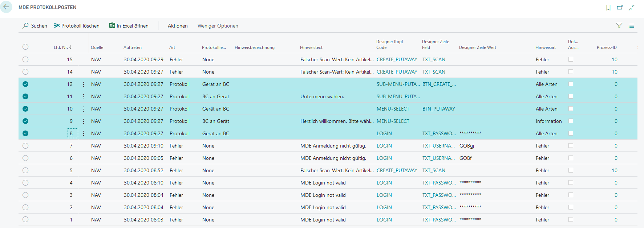
Task: Open page in new window icon
Action: [x=620, y=8]
